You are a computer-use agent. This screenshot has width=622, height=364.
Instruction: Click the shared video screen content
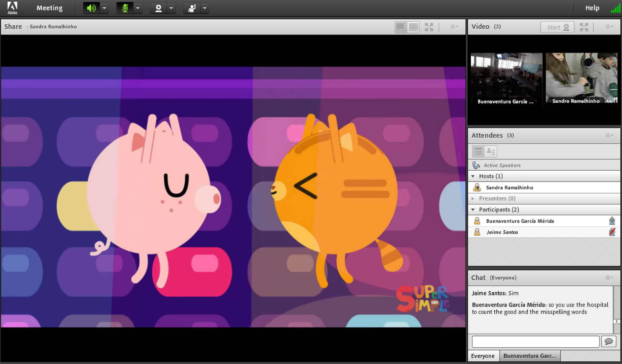pos(233,197)
